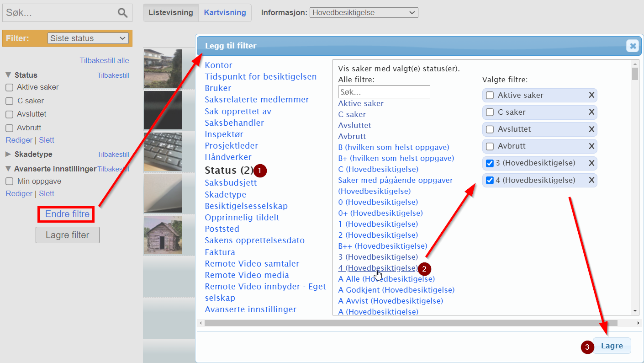644x363 pixels.
Task: Click the Lagre button in the dialog
Action: point(612,346)
